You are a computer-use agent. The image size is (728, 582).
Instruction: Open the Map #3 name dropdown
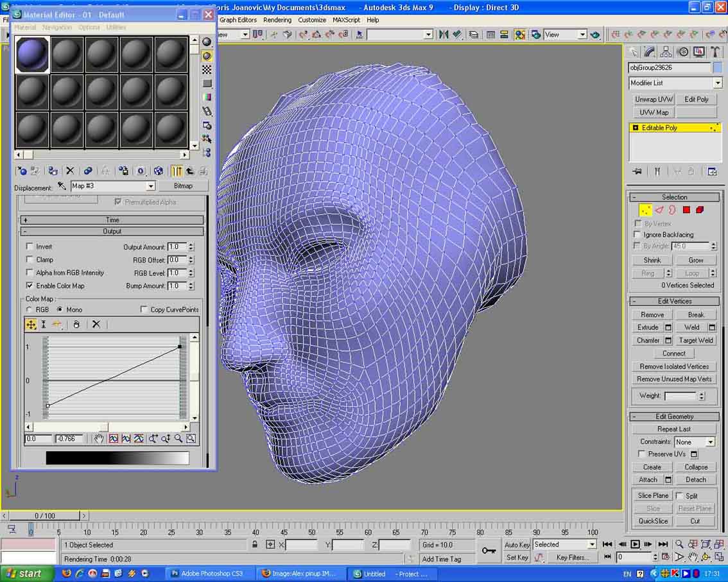pyautogui.click(x=150, y=186)
